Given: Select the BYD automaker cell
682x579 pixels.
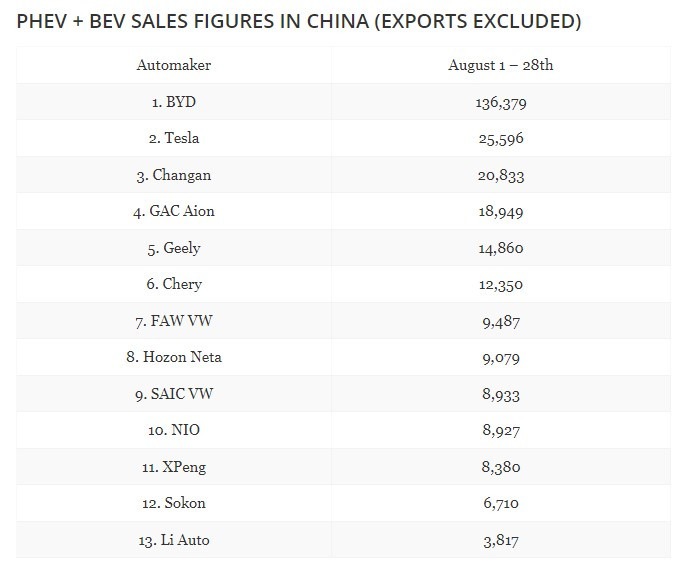Looking at the screenshot, I should point(174,101).
